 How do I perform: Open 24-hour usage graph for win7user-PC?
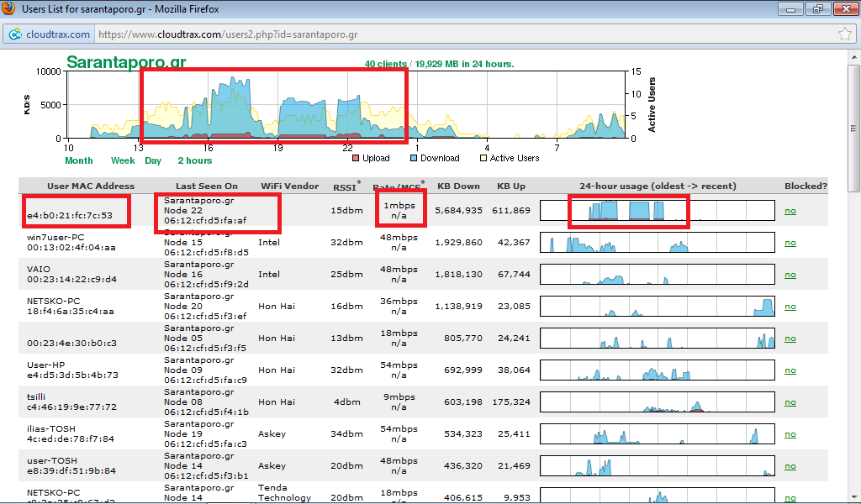coord(658,243)
